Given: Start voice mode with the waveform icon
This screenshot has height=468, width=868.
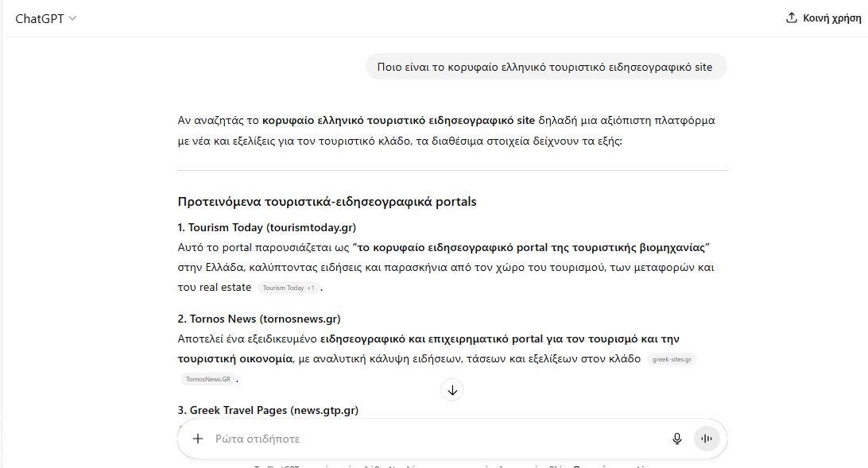Looking at the screenshot, I should tap(707, 439).
